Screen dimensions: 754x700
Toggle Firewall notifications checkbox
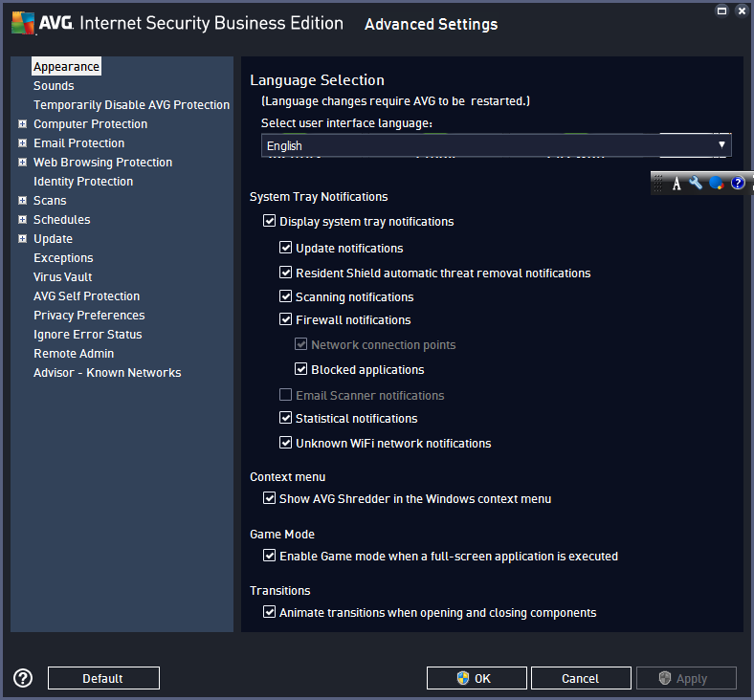tap(286, 319)
